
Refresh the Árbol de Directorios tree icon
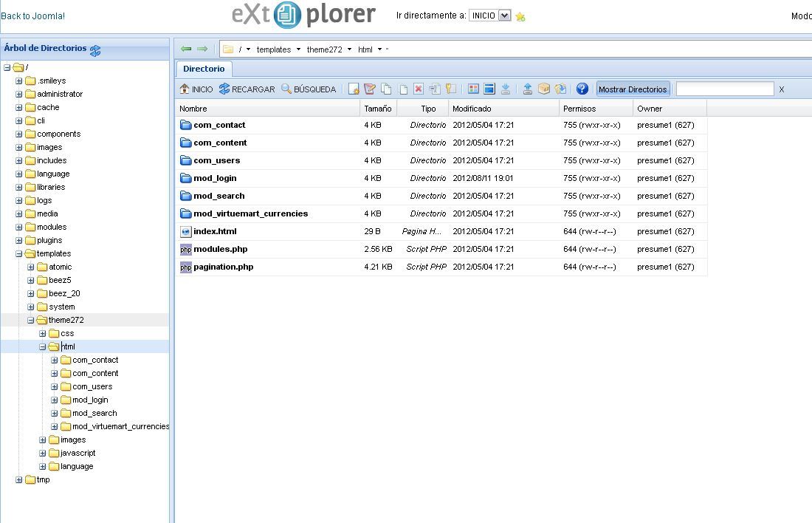[95, 50]
